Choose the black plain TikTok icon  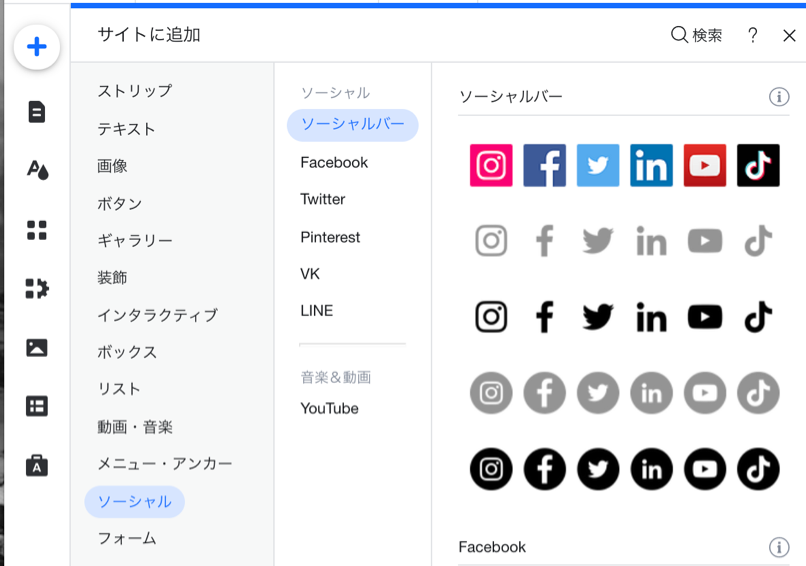[758, 317]
